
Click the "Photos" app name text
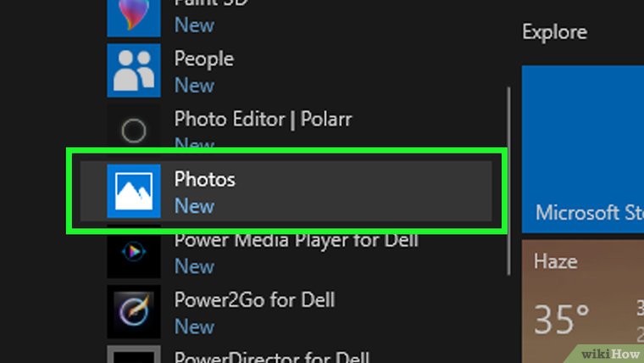click(x=204, y=179)
